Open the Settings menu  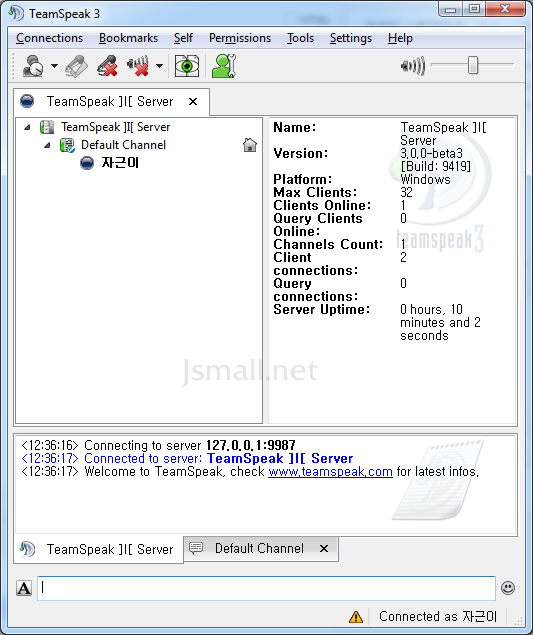click(x=350, y=38)
